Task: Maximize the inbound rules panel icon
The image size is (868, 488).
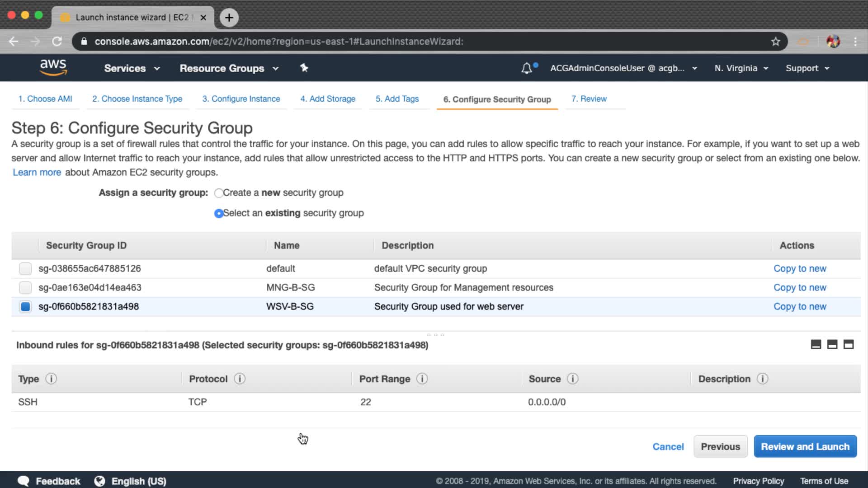Action: click(x=849, y=344)
